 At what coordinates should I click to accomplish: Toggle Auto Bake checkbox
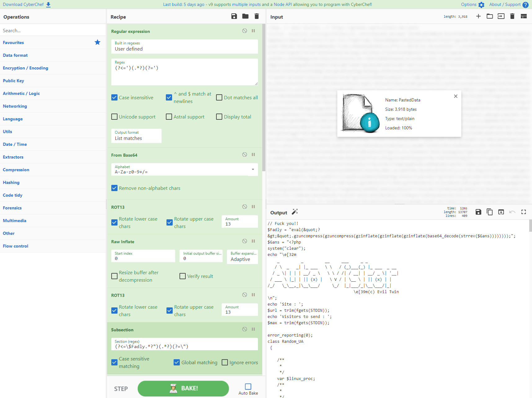coord(248,387)
